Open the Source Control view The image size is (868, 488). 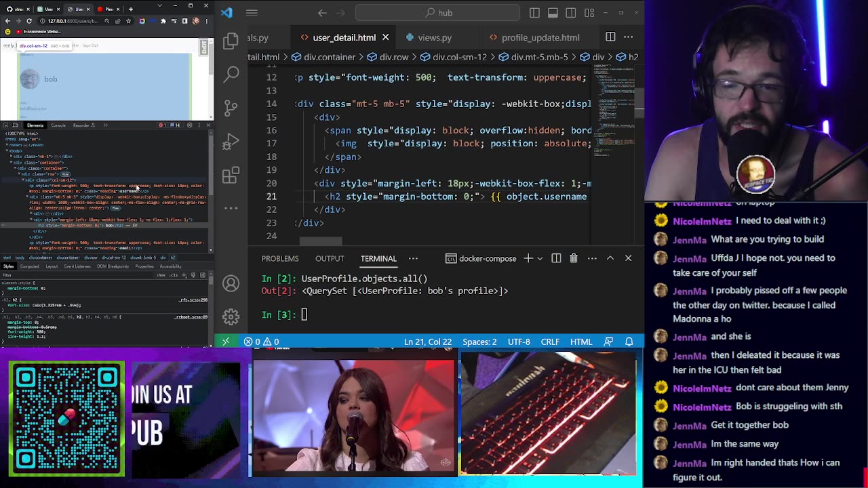point(231,108)
